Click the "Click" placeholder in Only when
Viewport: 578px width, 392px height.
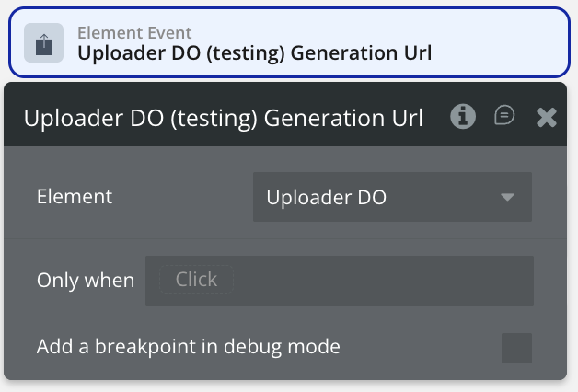(x=196, y=280)
